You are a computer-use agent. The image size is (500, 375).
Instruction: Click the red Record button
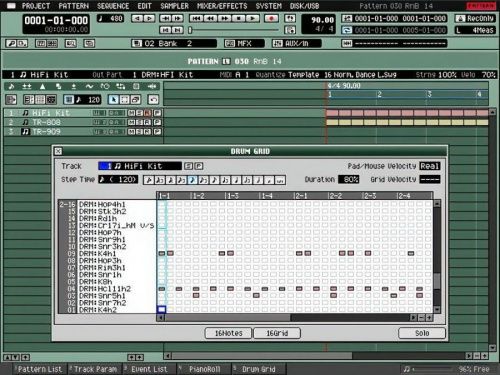click(271, 19)
